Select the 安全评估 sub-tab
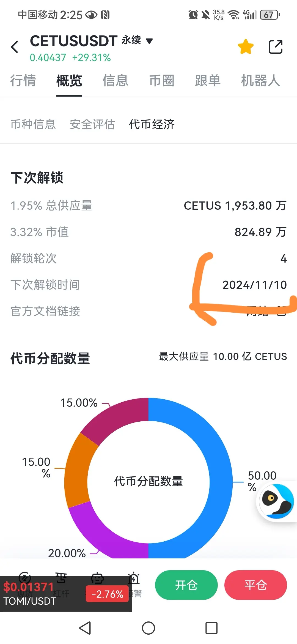Screen dimensions: 297x644 (x=92, y=124)
